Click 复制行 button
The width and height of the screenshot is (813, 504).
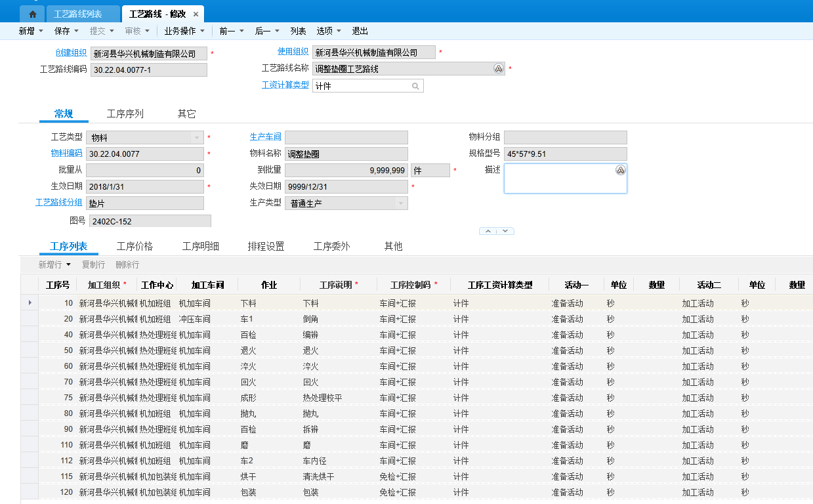pos(92,264)
